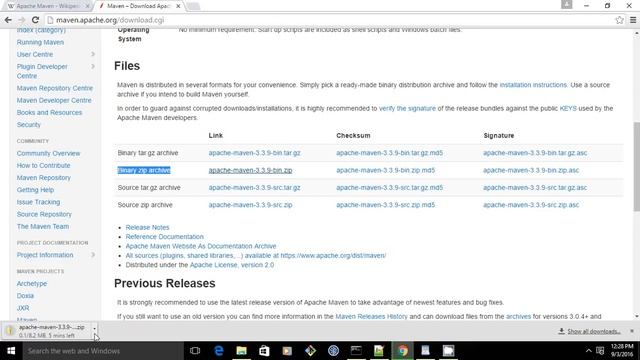Show hidden system tray icons
Image resolution: width=640 pixels, height=360 pixels.
point(588,351)
